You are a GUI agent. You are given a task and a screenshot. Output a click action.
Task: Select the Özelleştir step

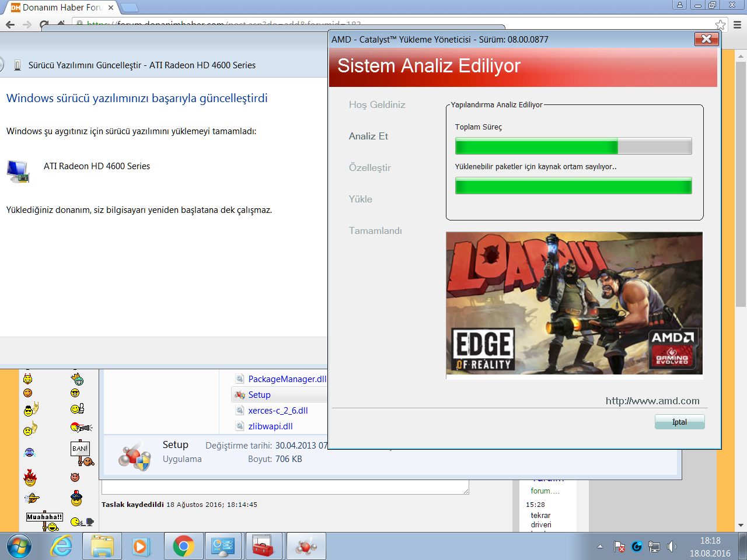369,167
